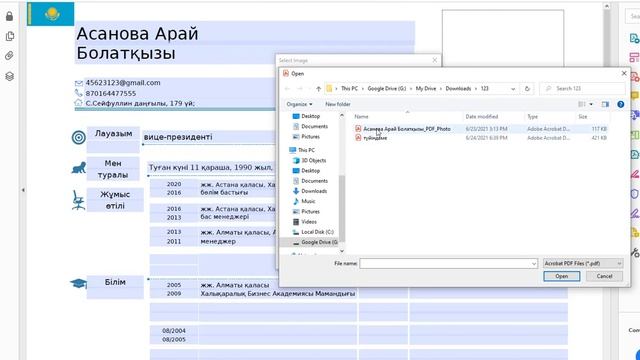Click the phone field 870164477555
The image size is (640, 360).
coord(111,93)
